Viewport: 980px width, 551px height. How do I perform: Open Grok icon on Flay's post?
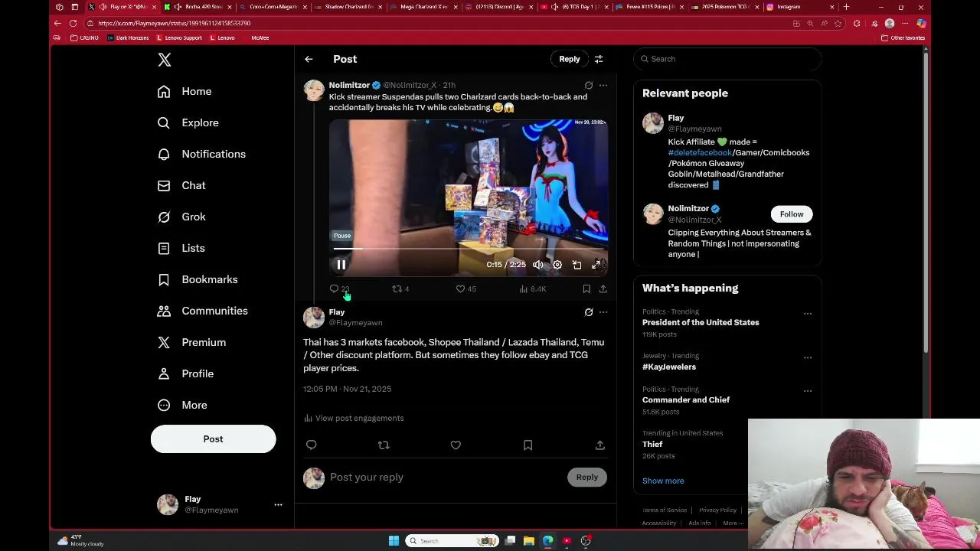tap(589, 312)
